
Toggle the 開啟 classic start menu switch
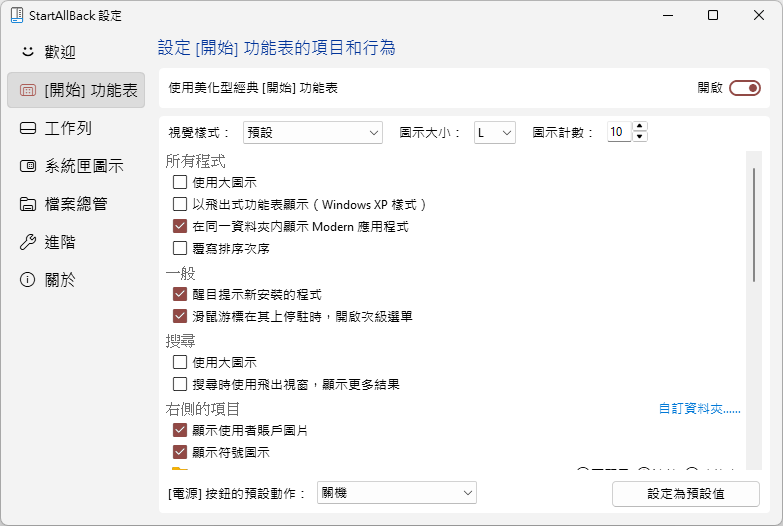click(x=745, y=88)
